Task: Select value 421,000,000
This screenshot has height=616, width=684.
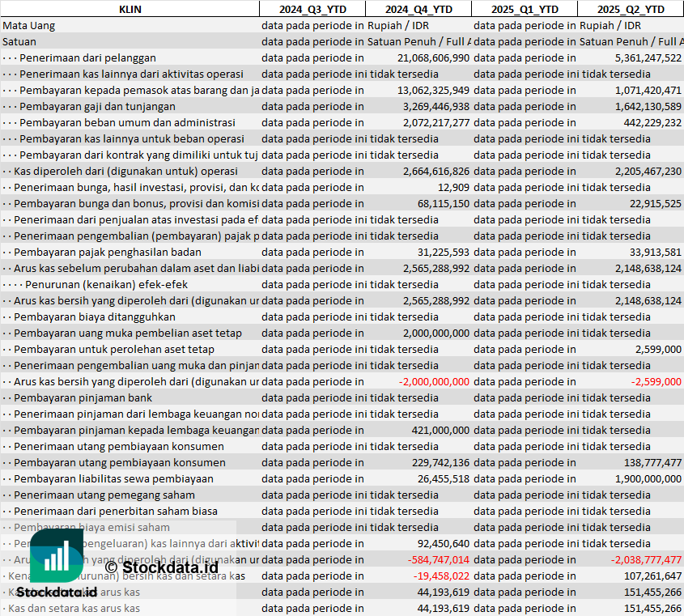Action: [x=440, y=430]
